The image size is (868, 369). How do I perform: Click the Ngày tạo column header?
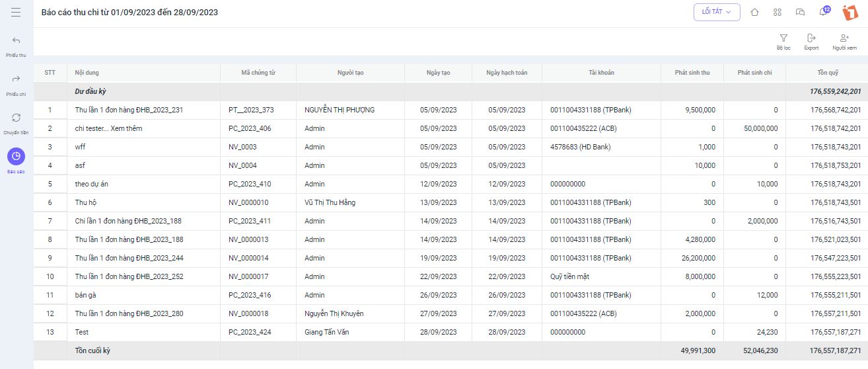(x=438, y=73)
